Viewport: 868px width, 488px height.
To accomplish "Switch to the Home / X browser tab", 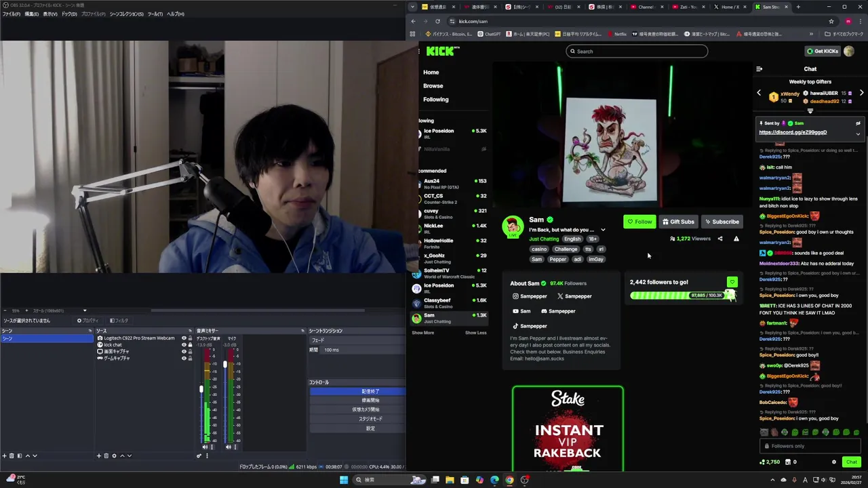I will (730, 7).
